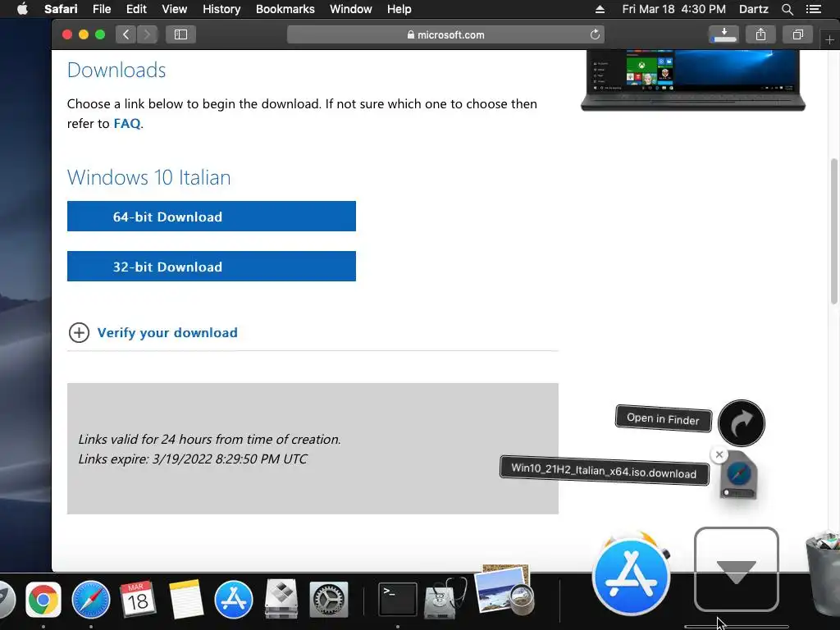Toggle the Safari sidebar button
This screenshot has height=630, width=840.
(180, 34)
